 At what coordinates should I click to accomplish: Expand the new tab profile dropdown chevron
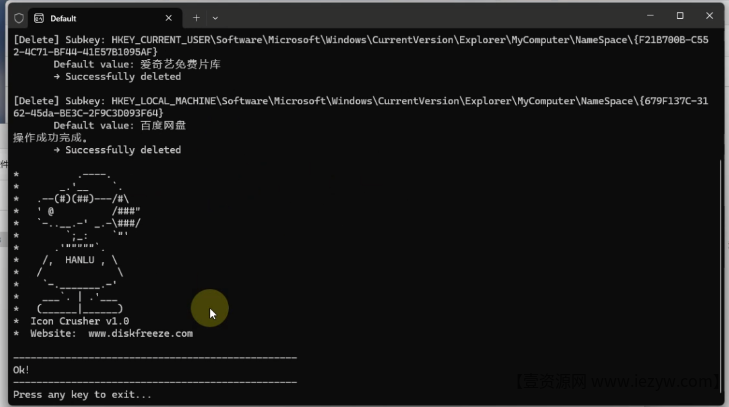[215, 18]
